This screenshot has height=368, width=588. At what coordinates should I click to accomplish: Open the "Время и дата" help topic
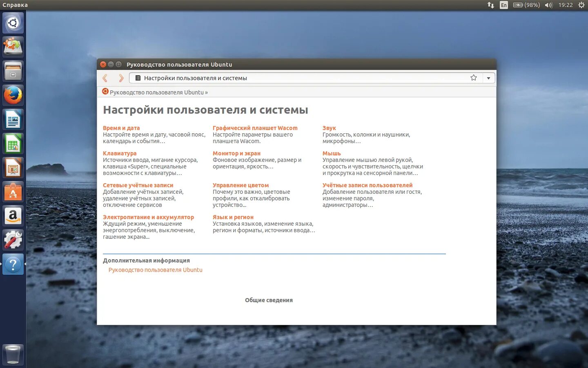[x=121, y=128]
